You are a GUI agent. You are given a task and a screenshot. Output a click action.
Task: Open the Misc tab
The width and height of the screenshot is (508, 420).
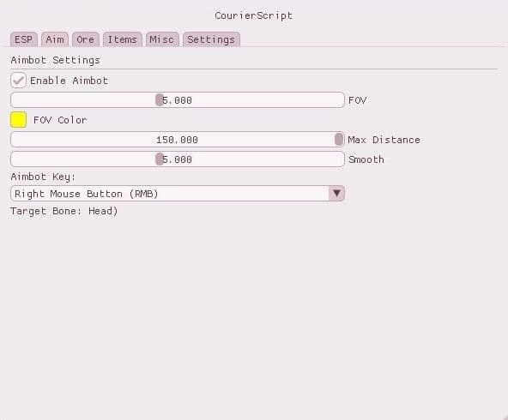pyautogui.click(x=162, y=39)
